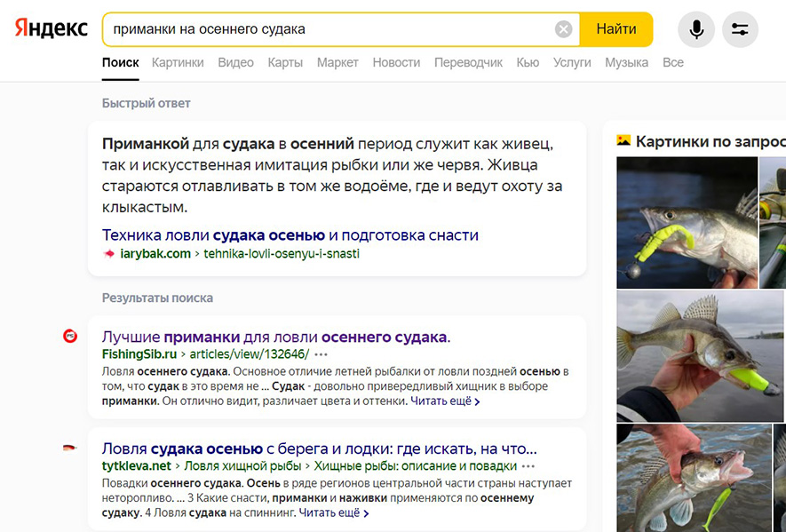Expand 'Читать ещё' under tytkleva.net snippet
Screen dimensions: 786x532
334,513
